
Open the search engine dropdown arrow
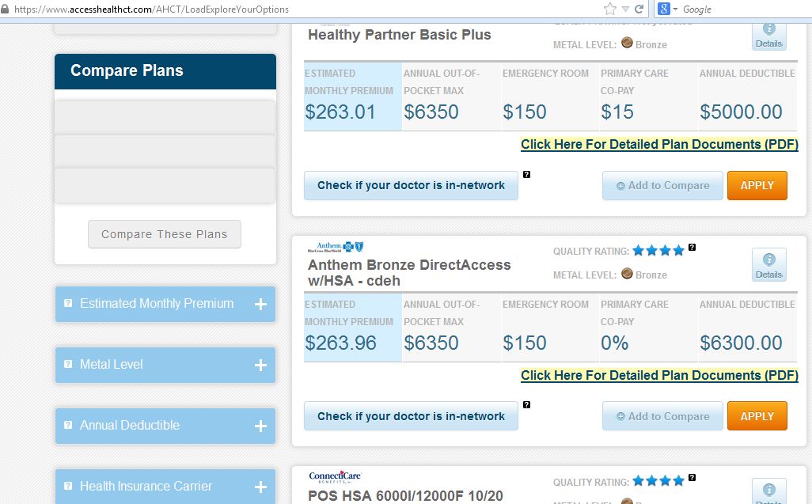click(x=675, y=9)
